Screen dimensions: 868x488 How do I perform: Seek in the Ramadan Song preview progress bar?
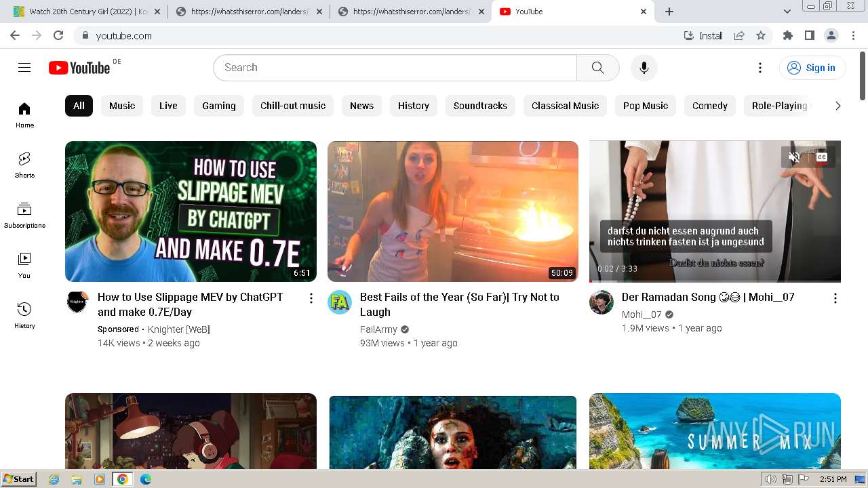pyautogui.click(x=715, y=281)
